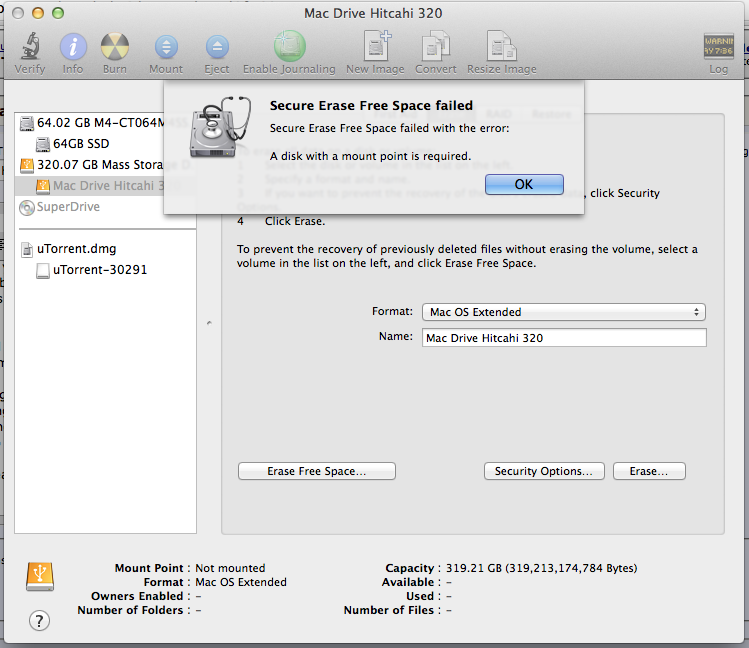
Task: Click 'A disk with a mount point is required.'
Action: (370, 156)
